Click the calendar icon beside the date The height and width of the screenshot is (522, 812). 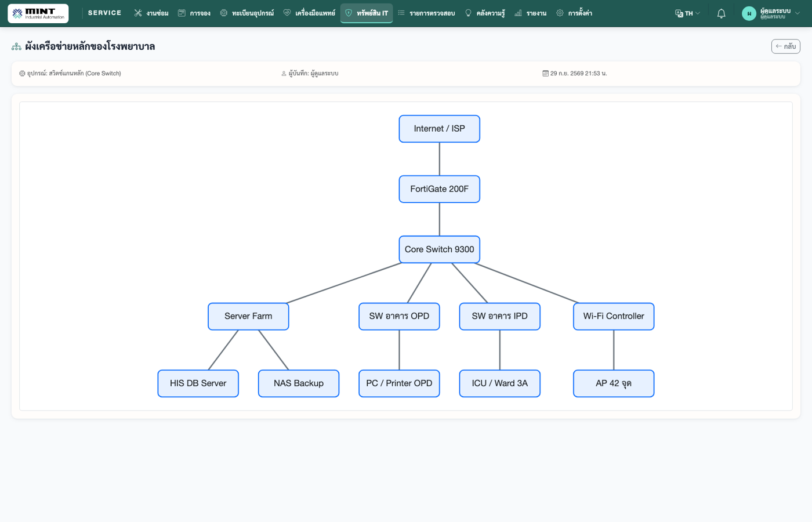[x=545, y=74]
